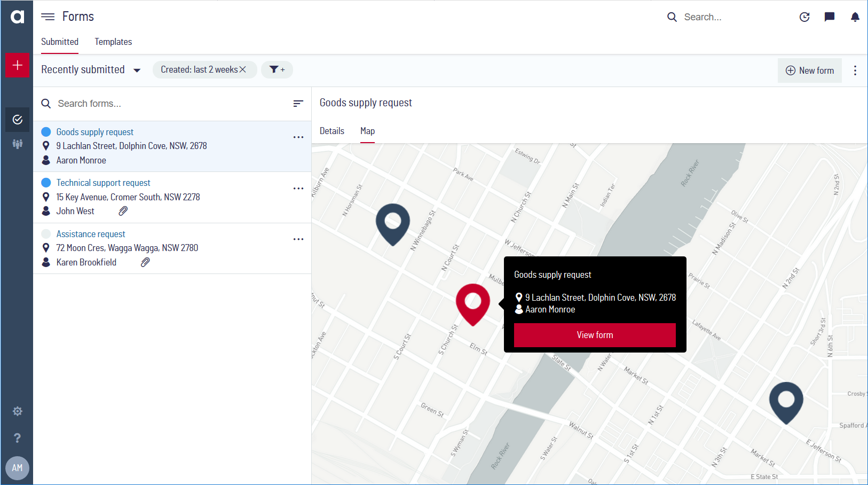
Task: Click the Search forms input field
Action: (x=171, y=104)
